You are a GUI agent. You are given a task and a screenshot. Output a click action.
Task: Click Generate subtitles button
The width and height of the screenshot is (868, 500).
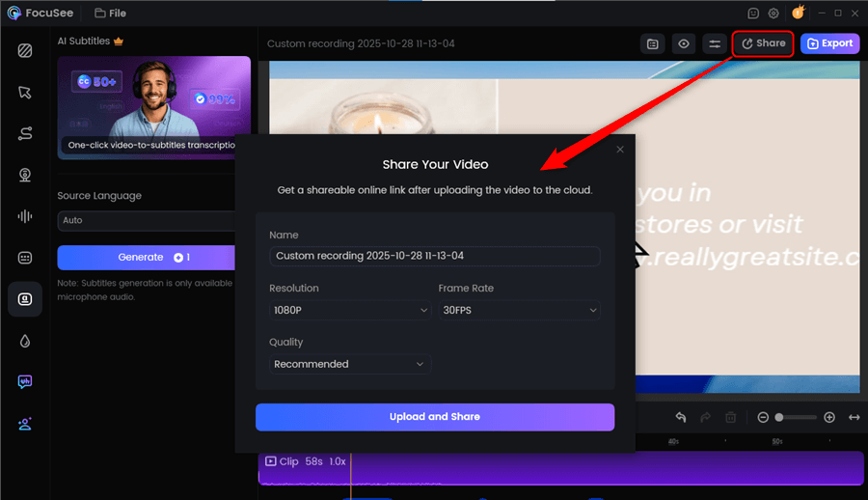coord(147,257)
